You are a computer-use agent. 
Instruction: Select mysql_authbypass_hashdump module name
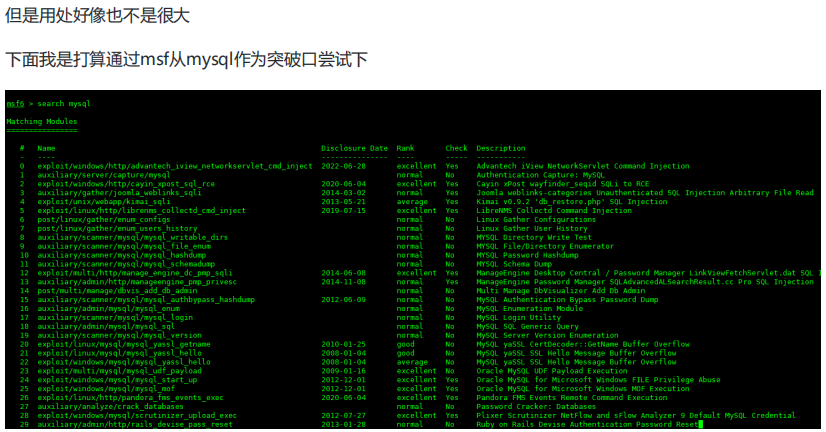tap(146, 300)
